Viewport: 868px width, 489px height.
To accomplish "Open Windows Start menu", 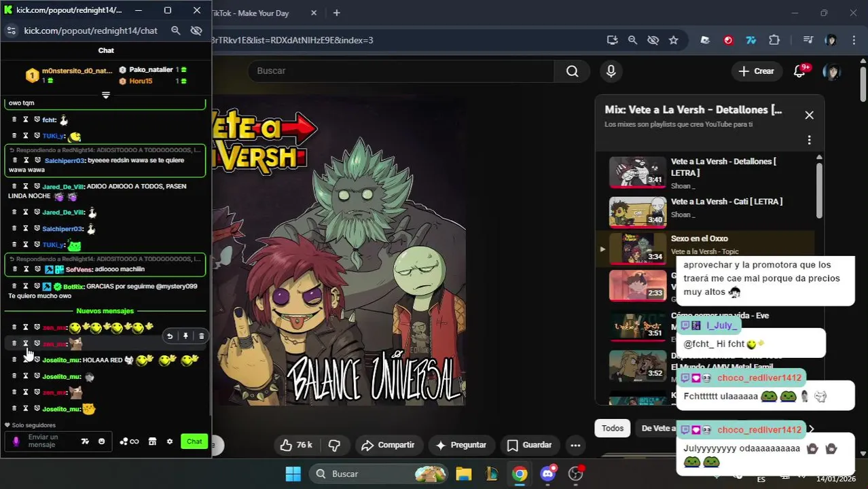I will (293, 473).
